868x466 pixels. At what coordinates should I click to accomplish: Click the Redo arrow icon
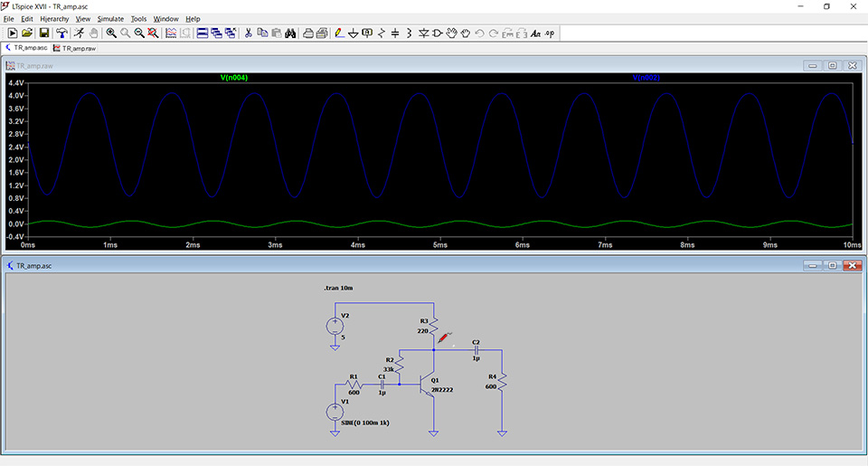[494, 33]
